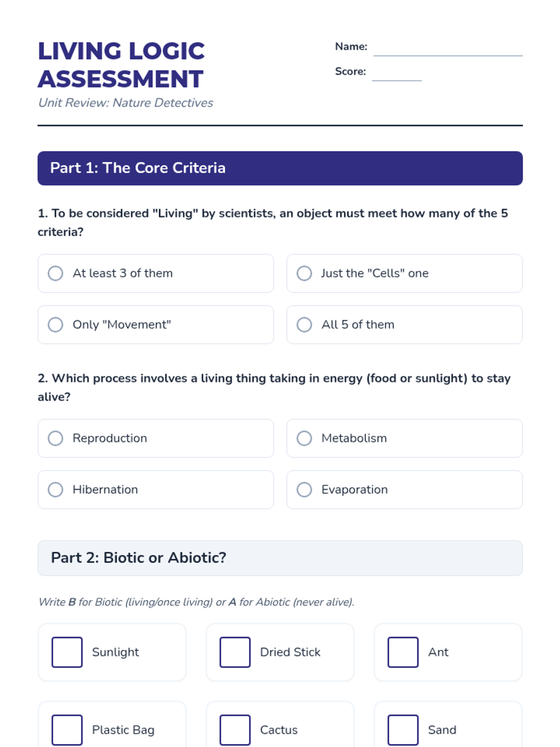
Task: Click the Sand answer box
Action: click(x=403, y=730)
